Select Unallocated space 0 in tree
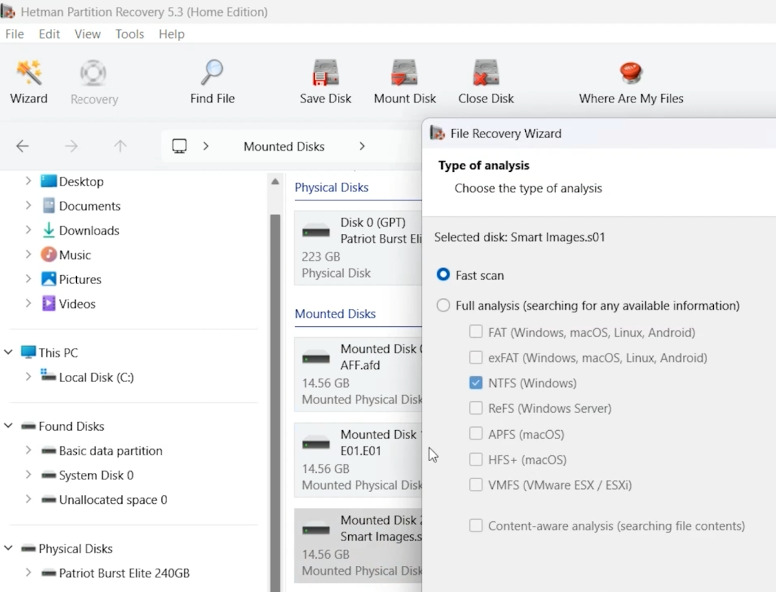Viewport: 776px width, 592px height. [x=113, y=499]
